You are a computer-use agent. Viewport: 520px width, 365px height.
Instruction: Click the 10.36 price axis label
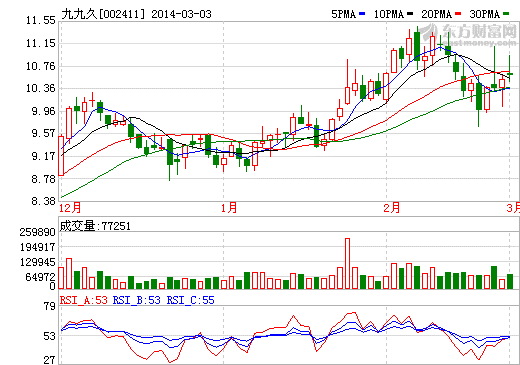coord(41,88)
